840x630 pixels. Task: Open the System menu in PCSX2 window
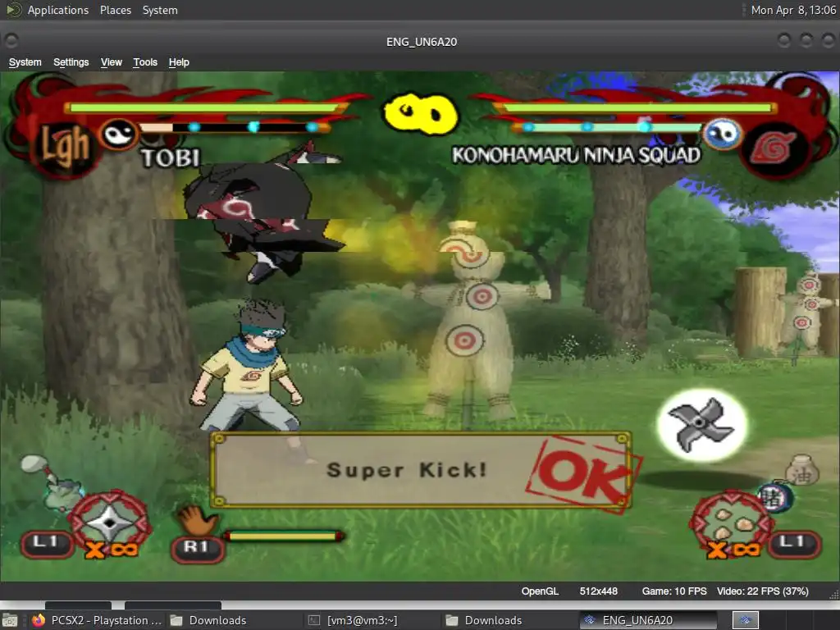[25, 62]
